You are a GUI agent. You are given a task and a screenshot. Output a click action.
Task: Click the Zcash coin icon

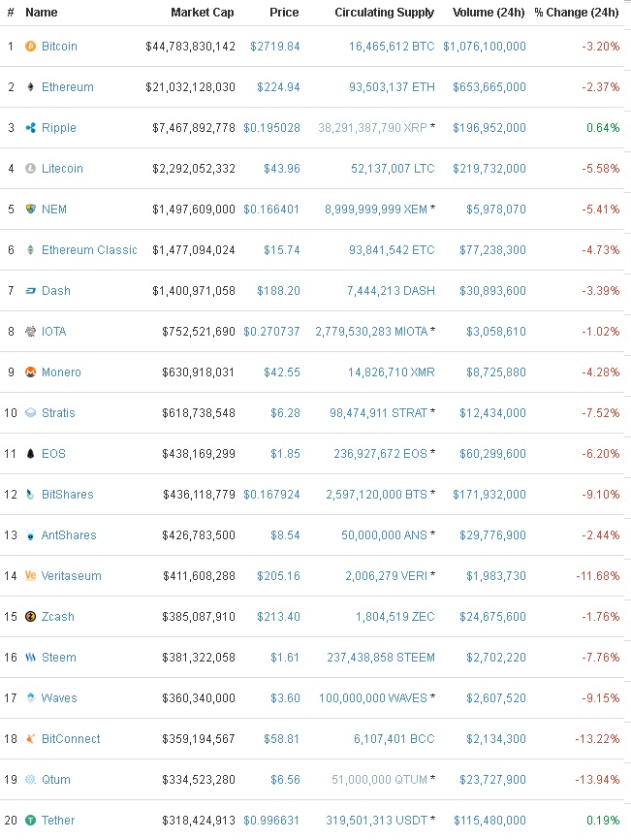point(30,616)
